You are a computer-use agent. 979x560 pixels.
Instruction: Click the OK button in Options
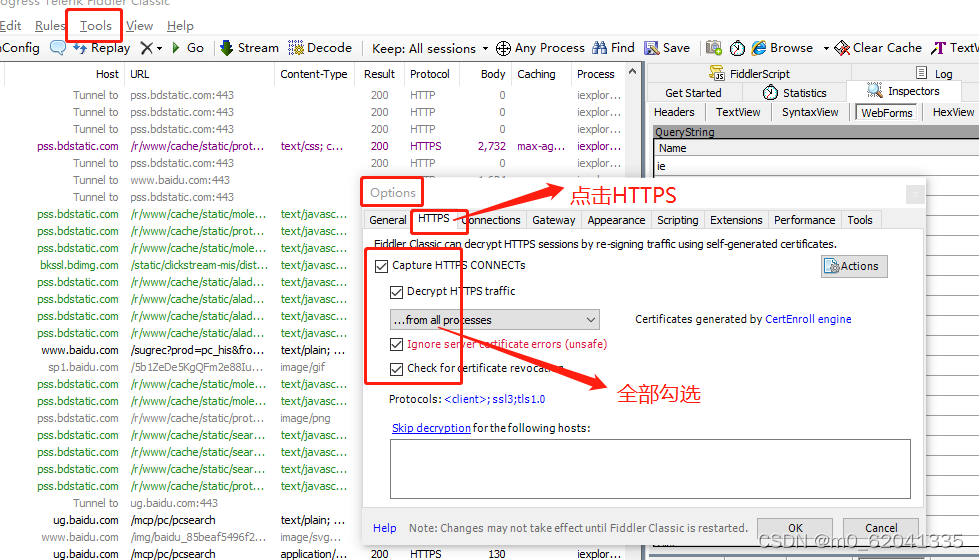pos(795,528)
